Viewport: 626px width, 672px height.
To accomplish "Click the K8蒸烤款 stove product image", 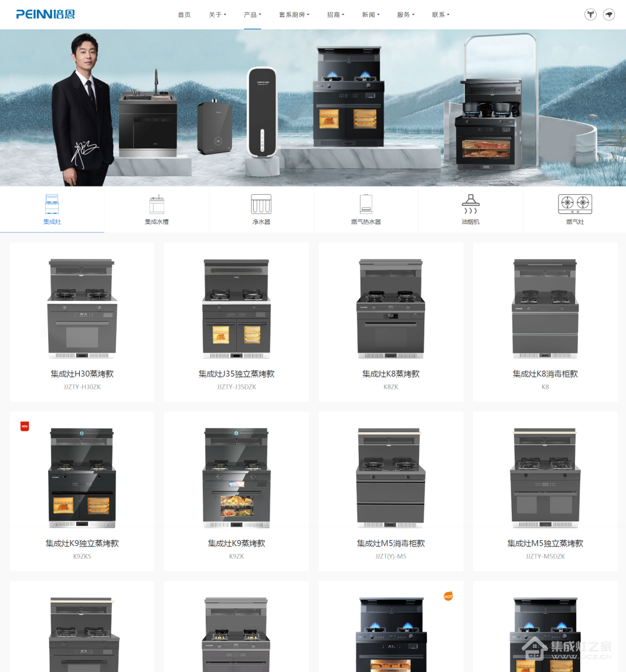I will pos(391,308).
